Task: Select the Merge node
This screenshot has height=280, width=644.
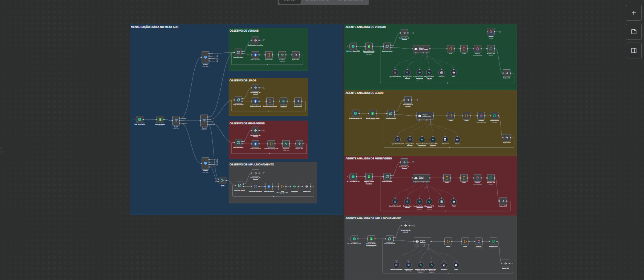Action: click(223, 181)
